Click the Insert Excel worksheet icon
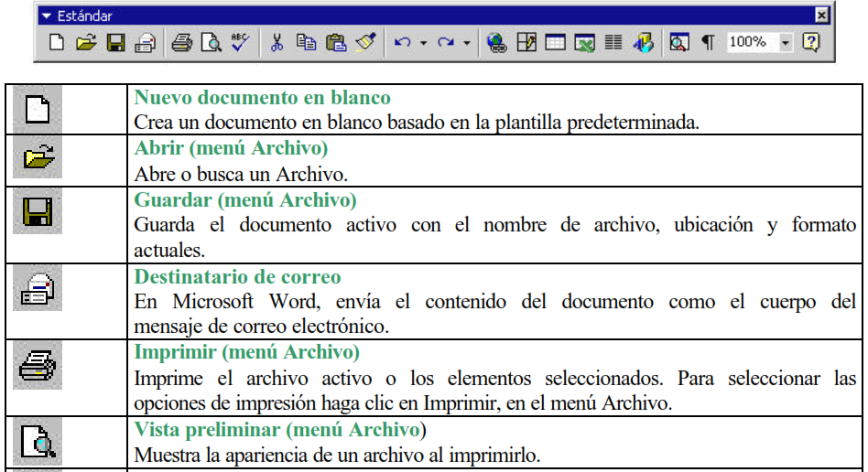This screenshot has width=868, height=472. click(585, 43)
